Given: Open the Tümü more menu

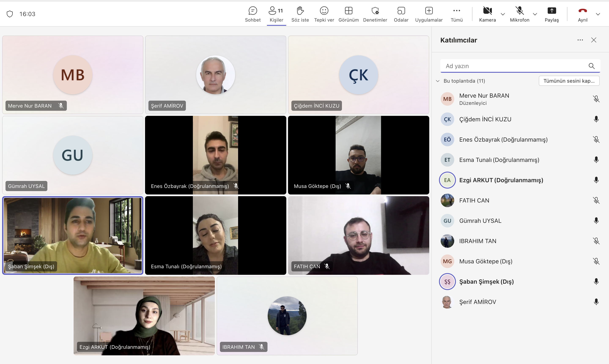Looking at the screenshot, I should coord(456,11).
